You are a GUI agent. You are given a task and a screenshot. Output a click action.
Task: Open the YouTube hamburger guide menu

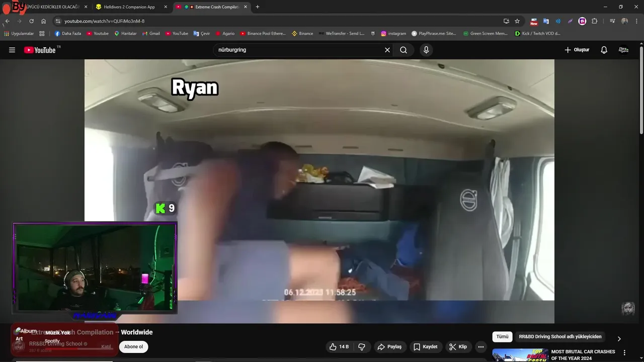coord(12,50)
